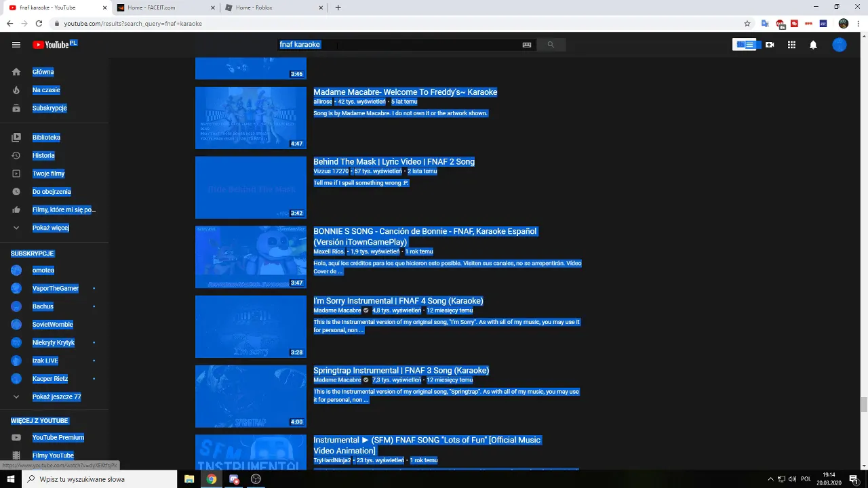This screenshot has height=488, width=868.
Task: Click the on-screen keyboard icon in search box
Action: (527, 45)
